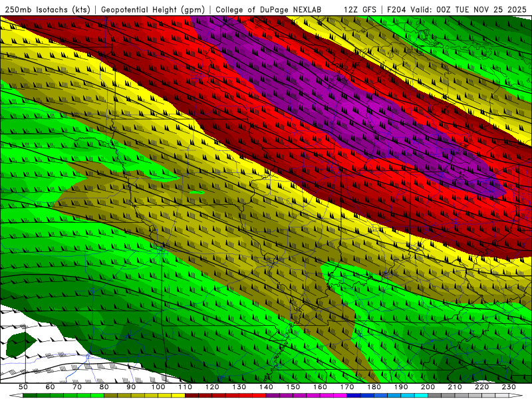Viewport: 532px width, 399px height.
Task: Click the legend value 160
Action: (320, 387)
